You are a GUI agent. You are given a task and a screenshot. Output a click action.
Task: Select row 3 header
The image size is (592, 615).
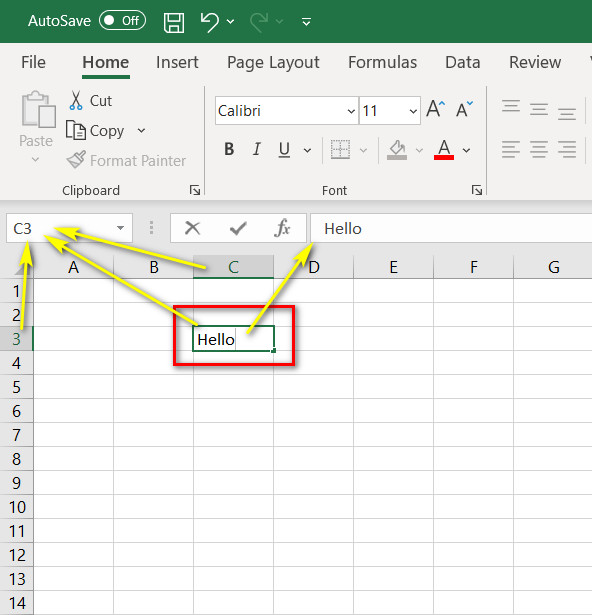point(16,338)
